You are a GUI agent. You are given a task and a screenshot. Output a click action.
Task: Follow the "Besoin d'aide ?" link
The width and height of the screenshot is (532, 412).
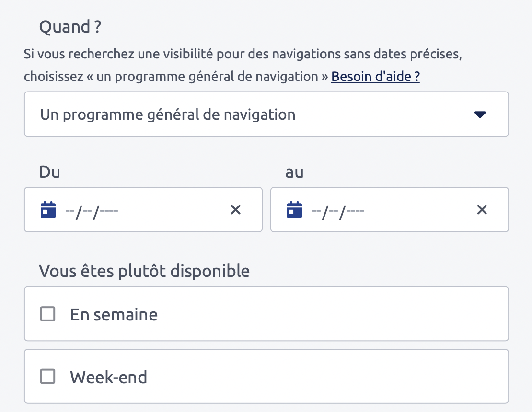(375, 77)
